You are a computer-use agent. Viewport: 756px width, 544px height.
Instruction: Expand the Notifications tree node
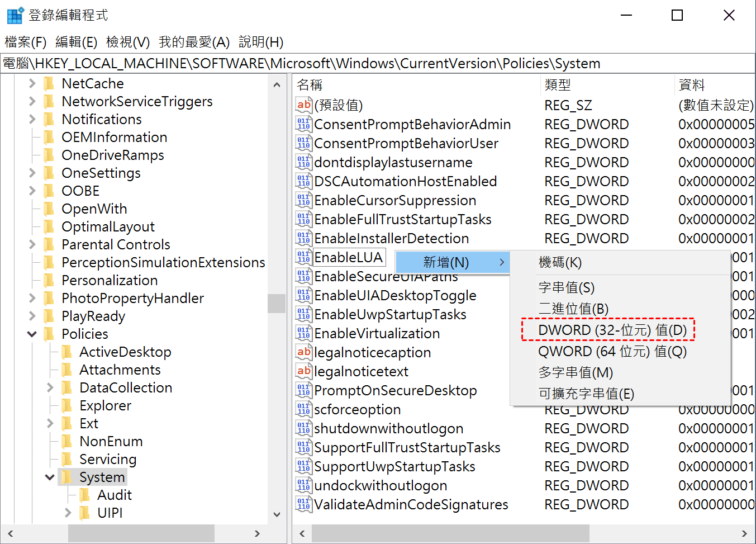tap(32, 119)
